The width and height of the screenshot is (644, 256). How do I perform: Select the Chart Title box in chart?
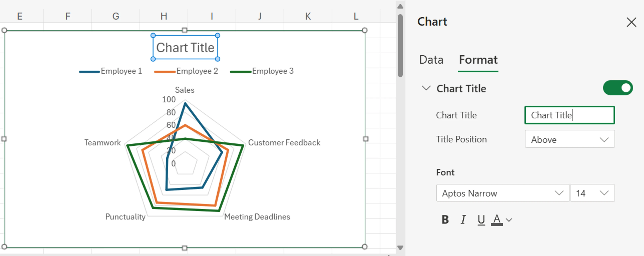pos(185,47)
